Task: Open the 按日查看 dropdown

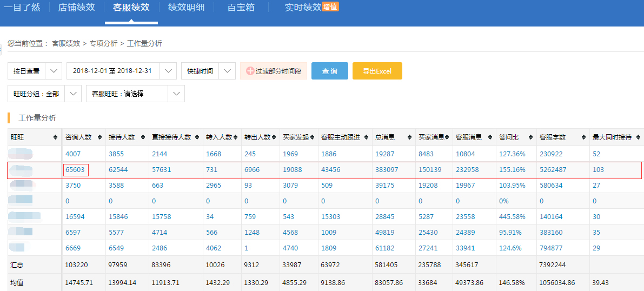Action: [x=54, y=71]
